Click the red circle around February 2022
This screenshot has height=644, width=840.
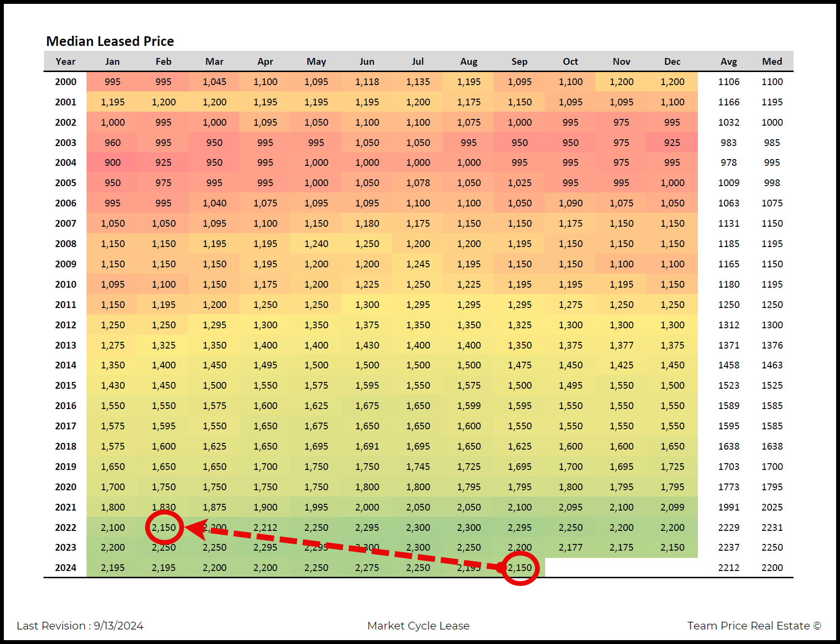coord(164,527)
